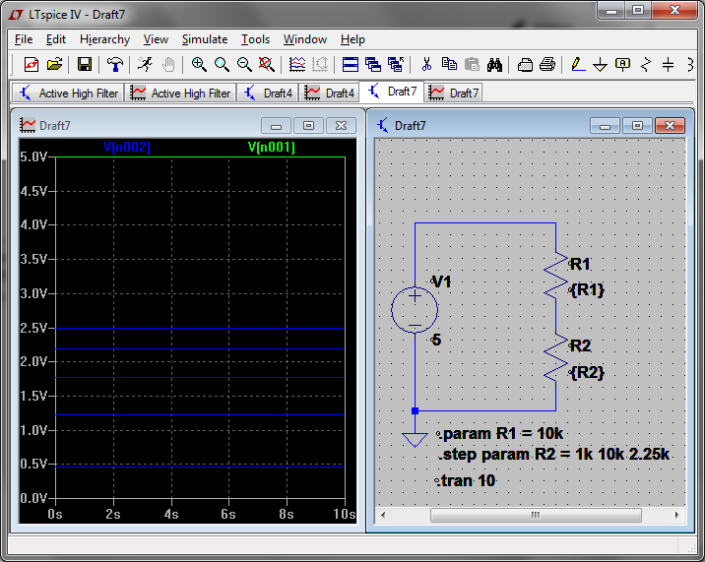Click the Open file folder icon

click(54, 65)
